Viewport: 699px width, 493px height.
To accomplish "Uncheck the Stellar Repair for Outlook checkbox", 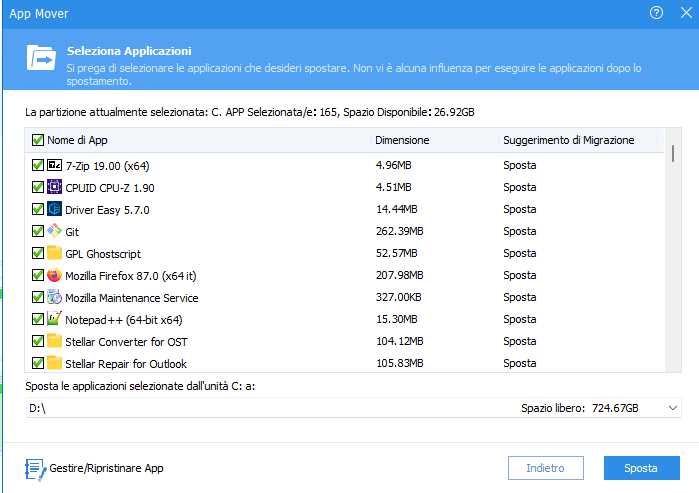I will (x=38, y=363).
